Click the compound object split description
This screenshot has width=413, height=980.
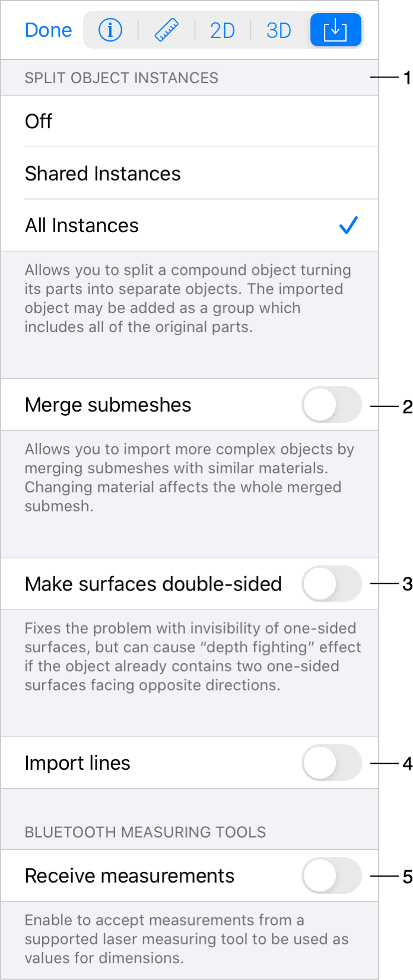tap(188, 298)
